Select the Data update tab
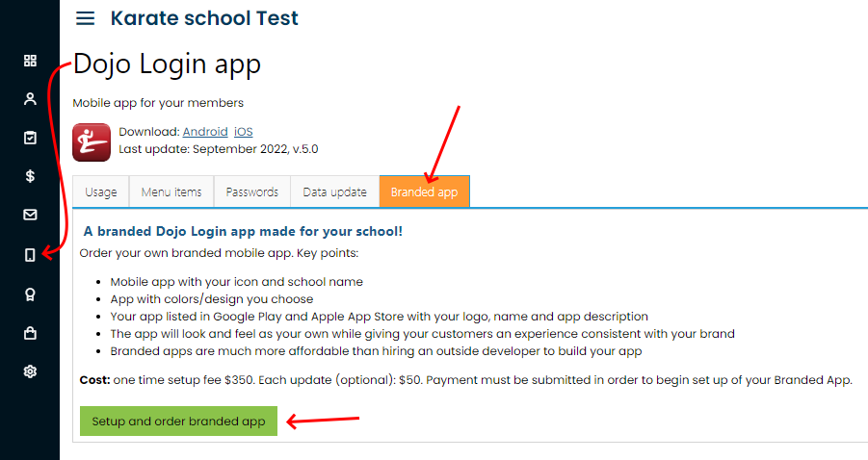 (335, 192)
